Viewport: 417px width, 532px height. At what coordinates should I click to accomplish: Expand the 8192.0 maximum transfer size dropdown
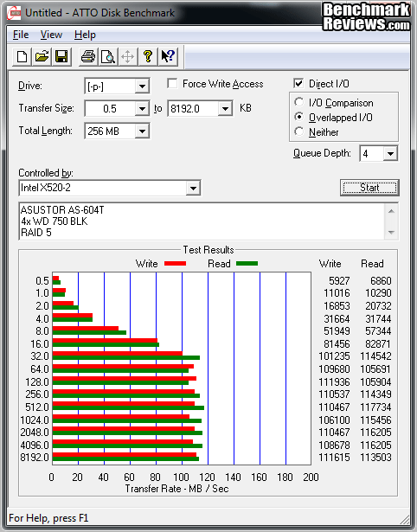(225, 109)
